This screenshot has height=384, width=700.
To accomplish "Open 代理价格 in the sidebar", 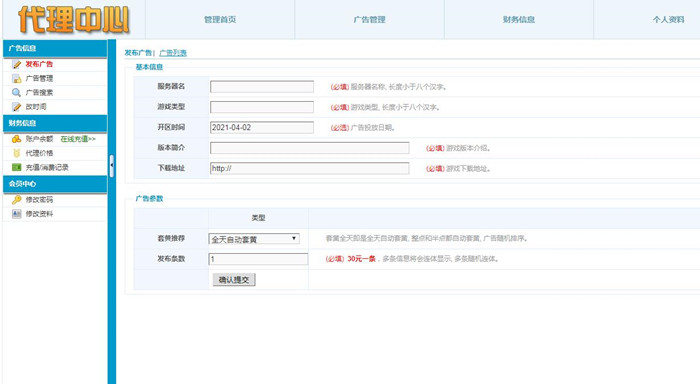I will 39,153.
